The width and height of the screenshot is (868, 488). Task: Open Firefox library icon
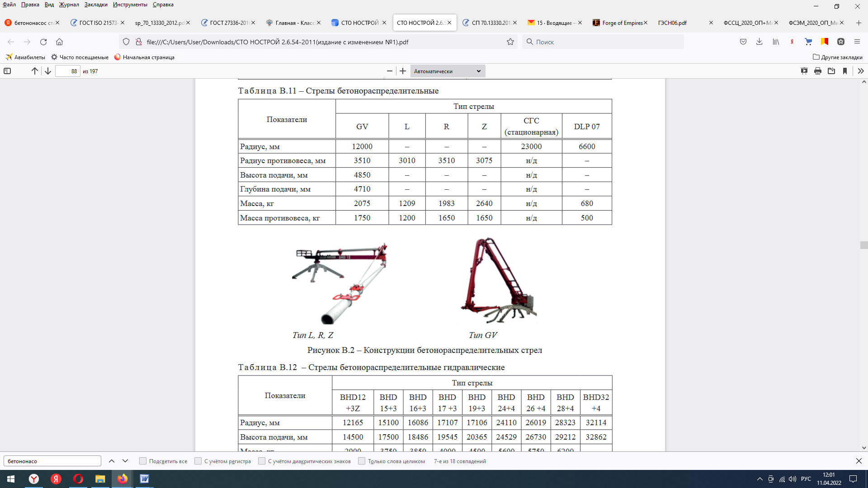776,42
